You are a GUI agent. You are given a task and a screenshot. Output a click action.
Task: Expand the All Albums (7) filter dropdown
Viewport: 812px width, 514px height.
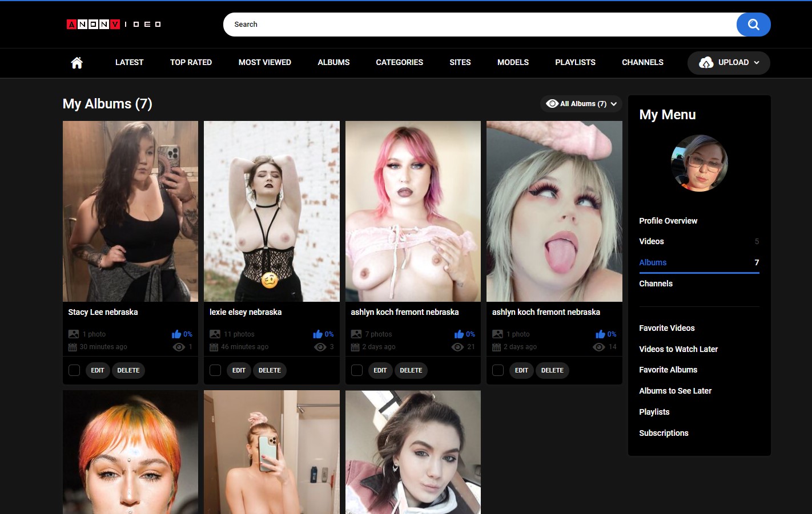(x=581, y=104)
